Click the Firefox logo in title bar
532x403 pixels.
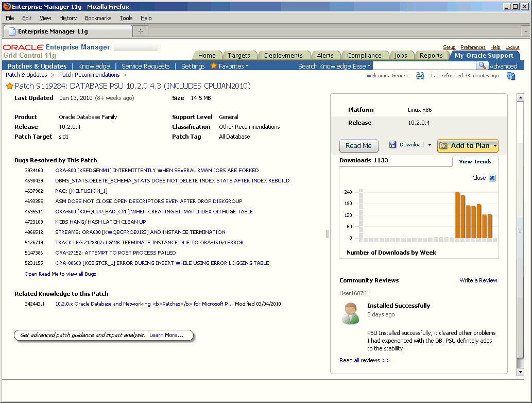7,7
